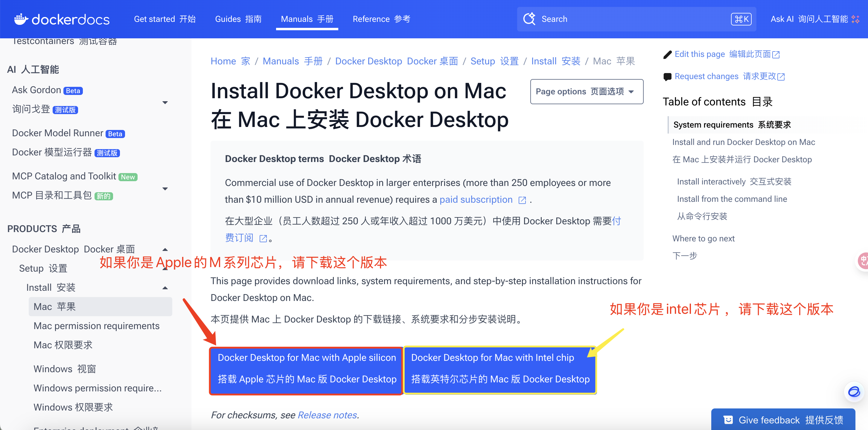Screen dimensions: 868x430
Task: Click the round blue assistant icon at right edge
Action: pyautogui.click(x=854, y=392)
